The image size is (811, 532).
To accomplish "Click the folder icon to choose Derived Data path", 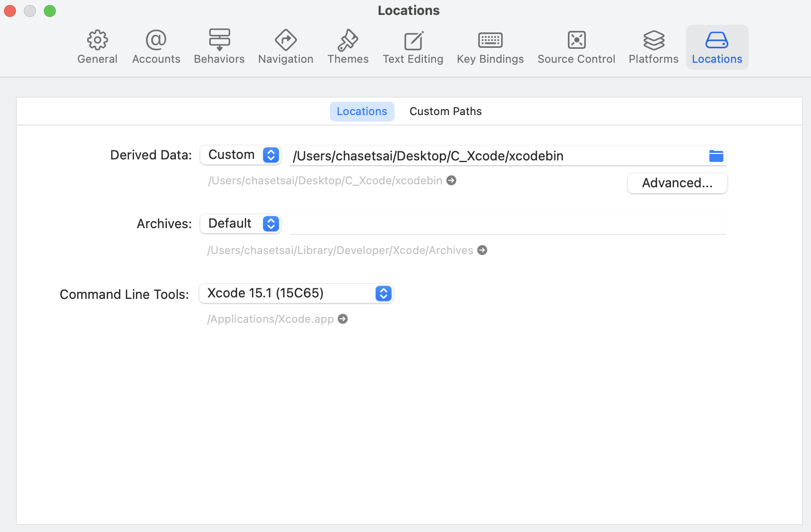I will pos(716,156).
